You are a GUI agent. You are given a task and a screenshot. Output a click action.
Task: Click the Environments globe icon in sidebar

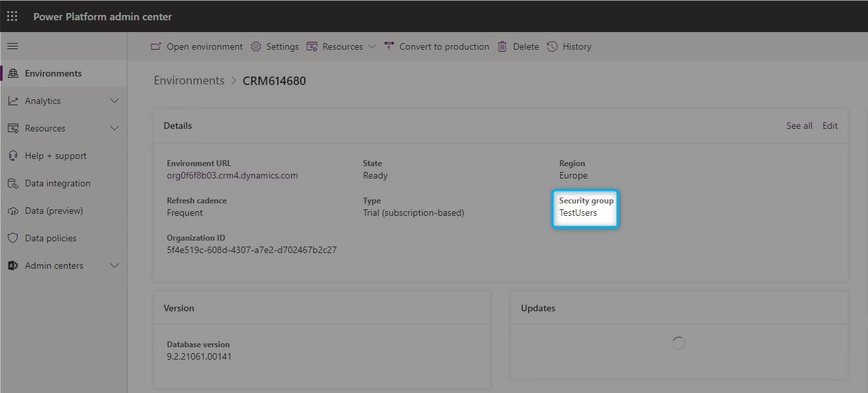point(13,73)
